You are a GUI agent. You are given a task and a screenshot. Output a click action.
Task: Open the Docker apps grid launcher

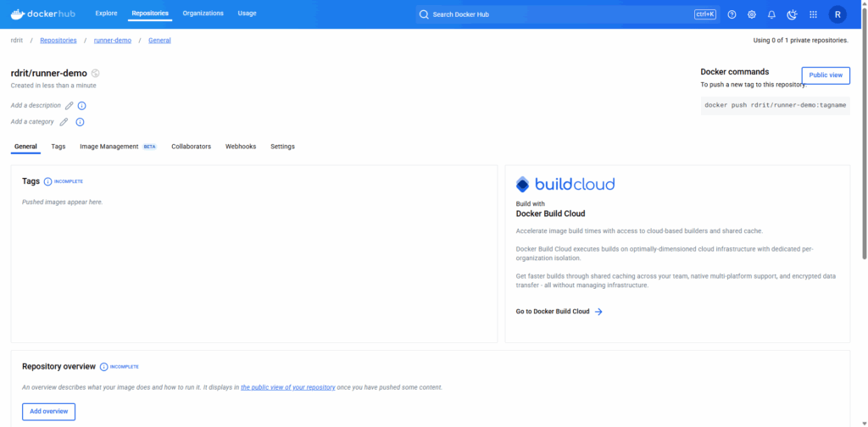click(814, 14)
